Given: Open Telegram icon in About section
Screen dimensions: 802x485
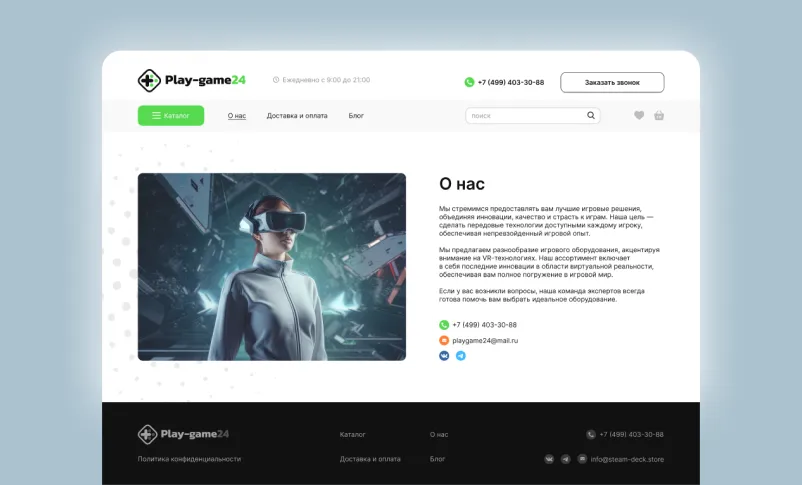Looking at the screenshot, I should [x=461, y=356].
